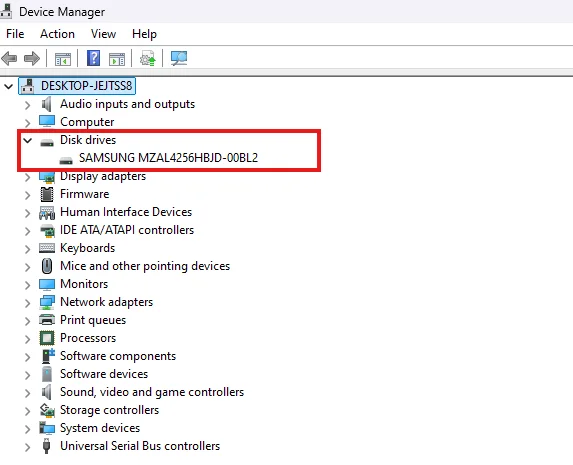Expand the Monitors category
The image size is (573, 465).
(28, 285)
